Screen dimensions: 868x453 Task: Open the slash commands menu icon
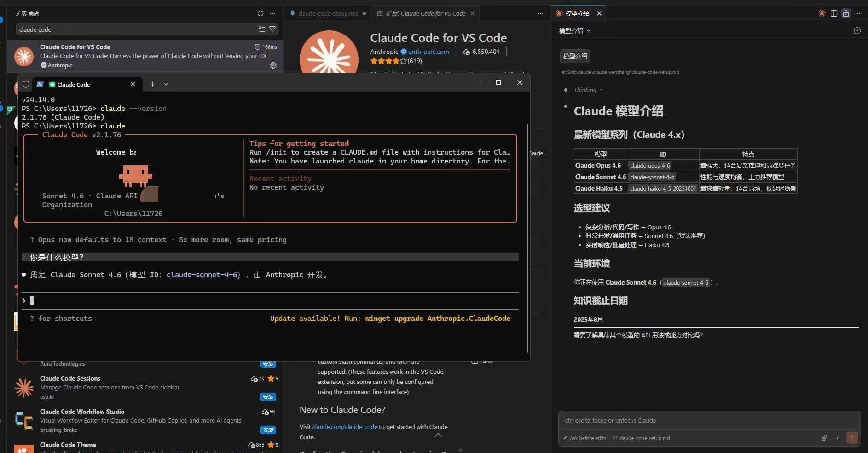838,438
